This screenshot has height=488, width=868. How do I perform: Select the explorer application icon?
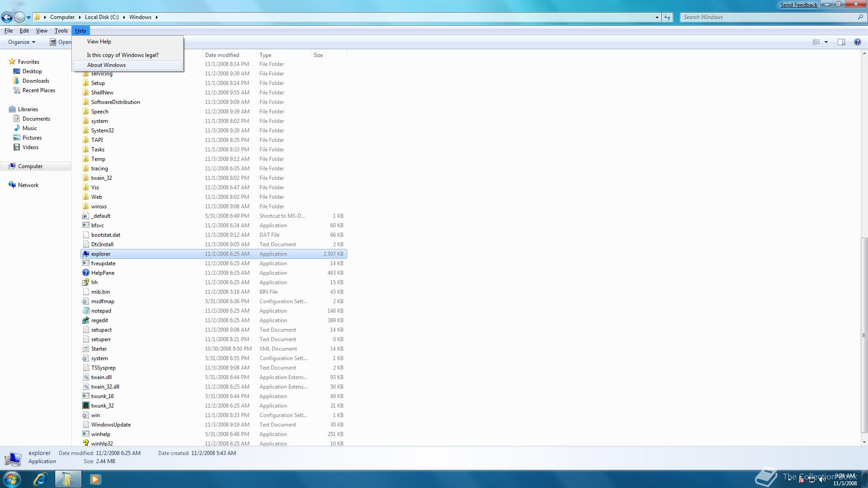click(x=86, y=254)
